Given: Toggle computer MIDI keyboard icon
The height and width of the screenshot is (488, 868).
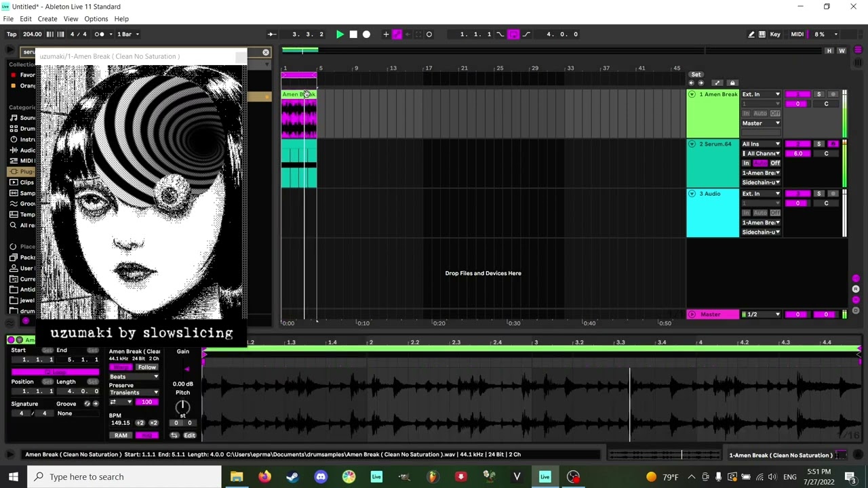Looking at the screenshot, I should [762, 34].
